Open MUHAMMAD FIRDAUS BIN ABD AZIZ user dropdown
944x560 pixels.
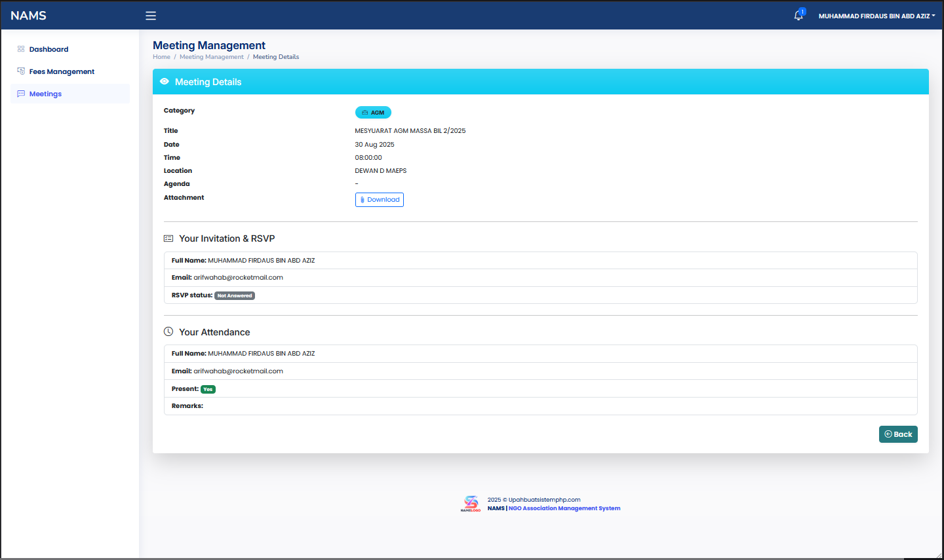tap(876, 16)
